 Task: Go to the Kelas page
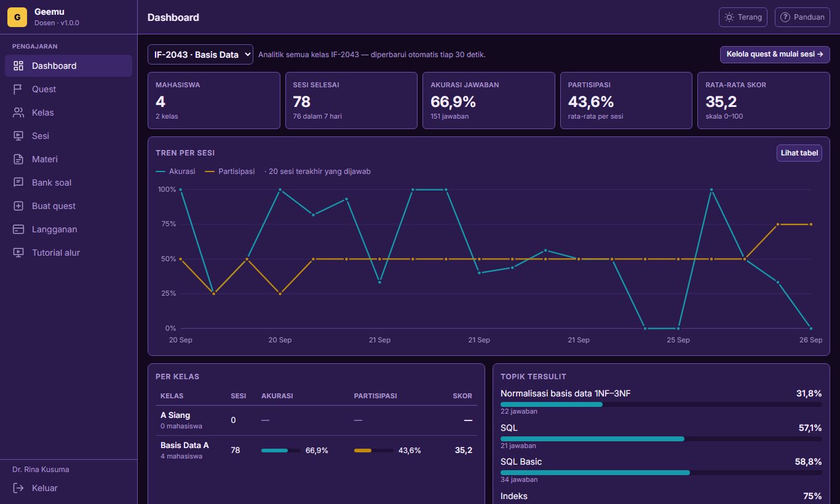(x=68, y=112)
